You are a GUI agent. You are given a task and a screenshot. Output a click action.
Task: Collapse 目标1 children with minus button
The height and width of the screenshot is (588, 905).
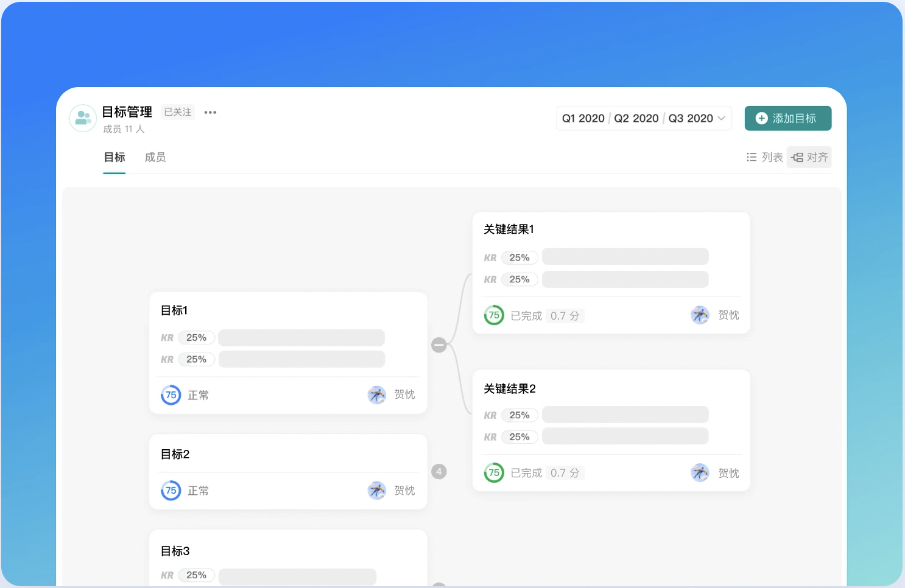[439, 345]
